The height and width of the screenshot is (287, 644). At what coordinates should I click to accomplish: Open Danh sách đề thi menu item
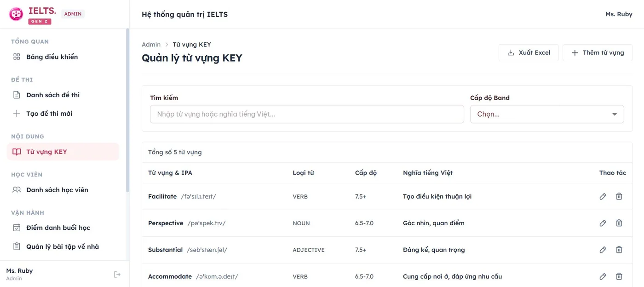63,95
